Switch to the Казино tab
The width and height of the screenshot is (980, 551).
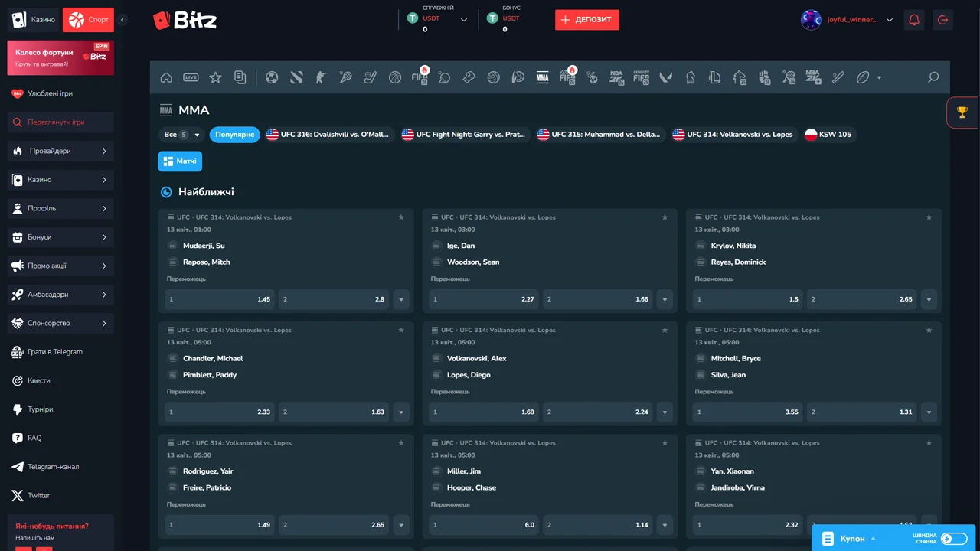34,20
